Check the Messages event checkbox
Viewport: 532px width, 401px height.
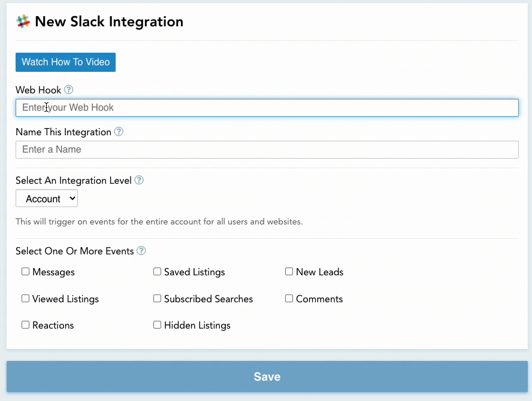pos(25,272)
